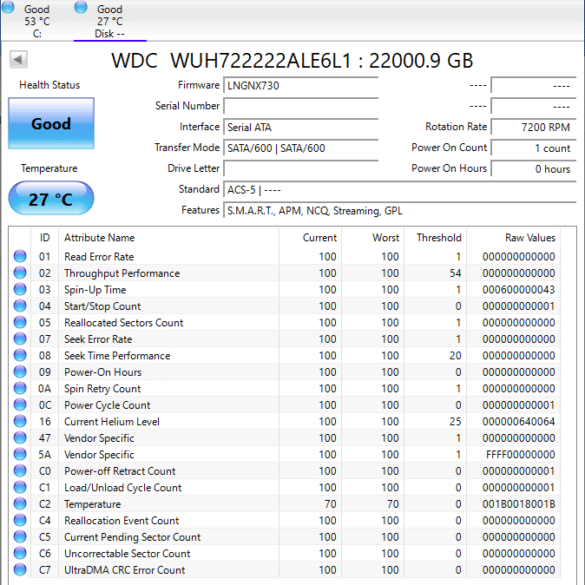This screenshot has height=585, width=585.
Task: Select raw value 000000640064
Action: click(519, 422)
